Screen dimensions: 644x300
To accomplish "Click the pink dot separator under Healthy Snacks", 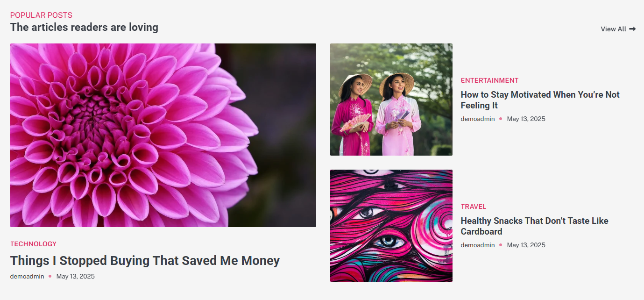I will click(x=501, y=245).
